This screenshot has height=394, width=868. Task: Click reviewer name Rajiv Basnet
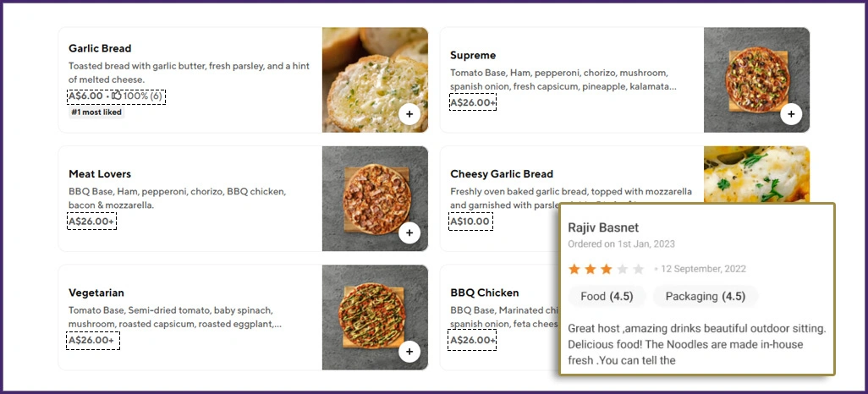point(603,228)
